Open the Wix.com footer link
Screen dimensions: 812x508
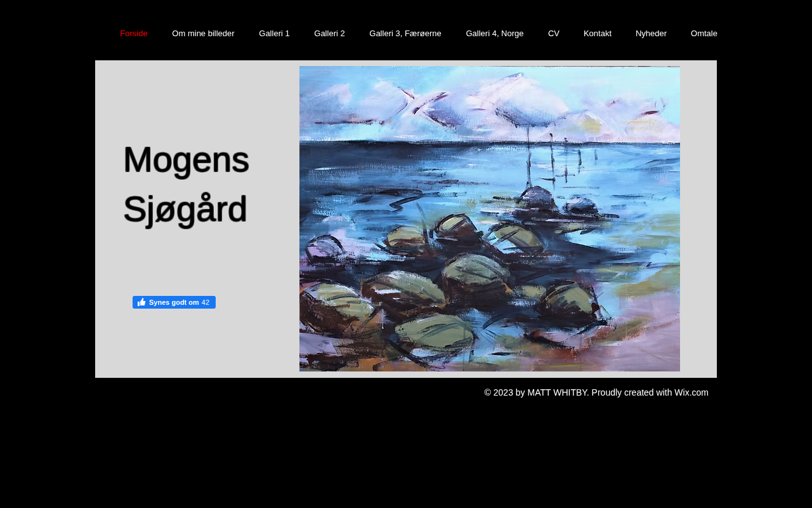coord(691,392)
